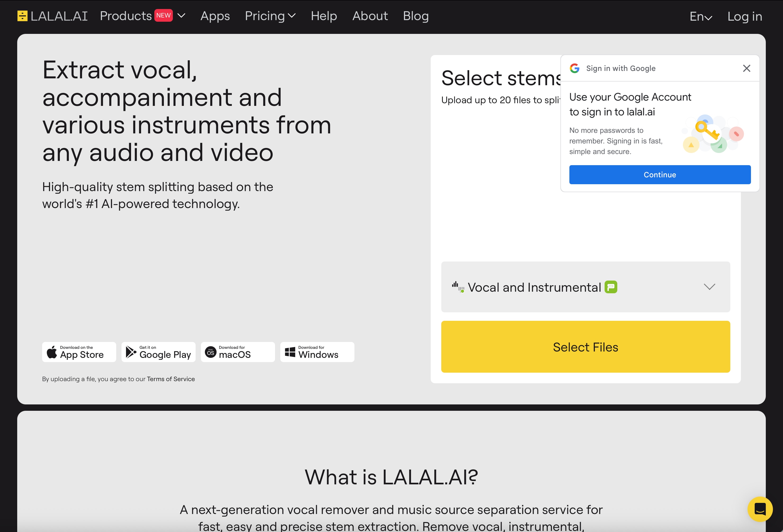Click Log in
Screen dimensions: 783x532
(745, 16)
